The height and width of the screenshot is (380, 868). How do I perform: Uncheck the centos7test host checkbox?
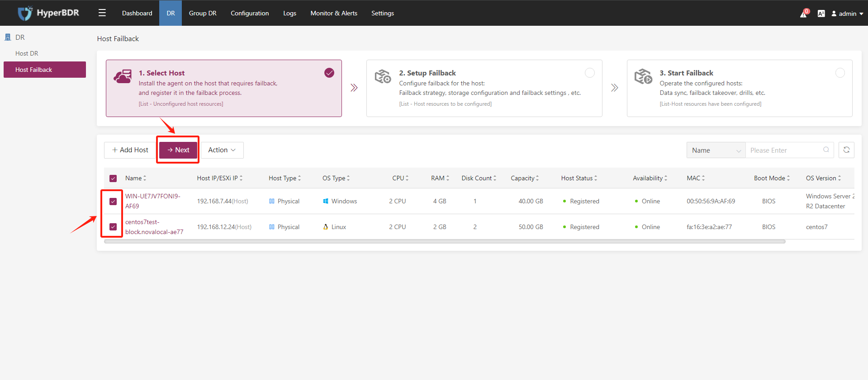(x=113, y=227)
